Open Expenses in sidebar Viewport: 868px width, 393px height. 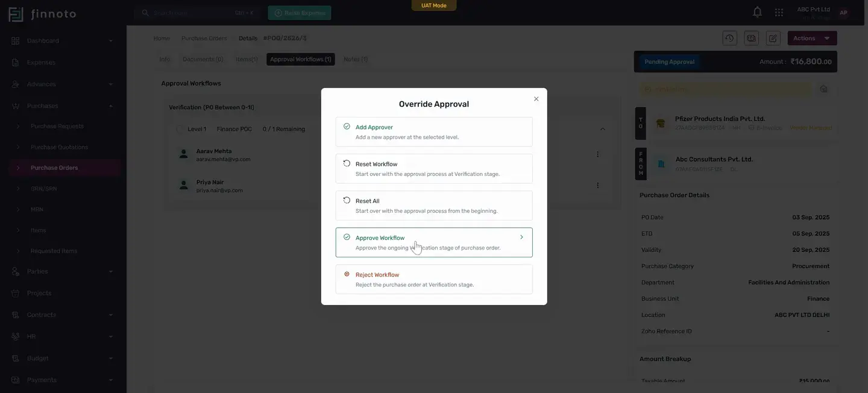coord(63,62)
